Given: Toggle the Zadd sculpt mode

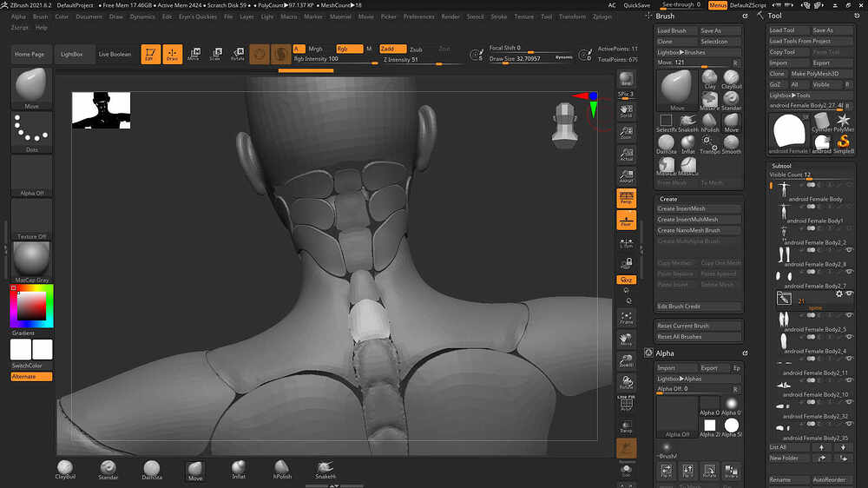Looking at the screenshot, I should pos(391,49).
